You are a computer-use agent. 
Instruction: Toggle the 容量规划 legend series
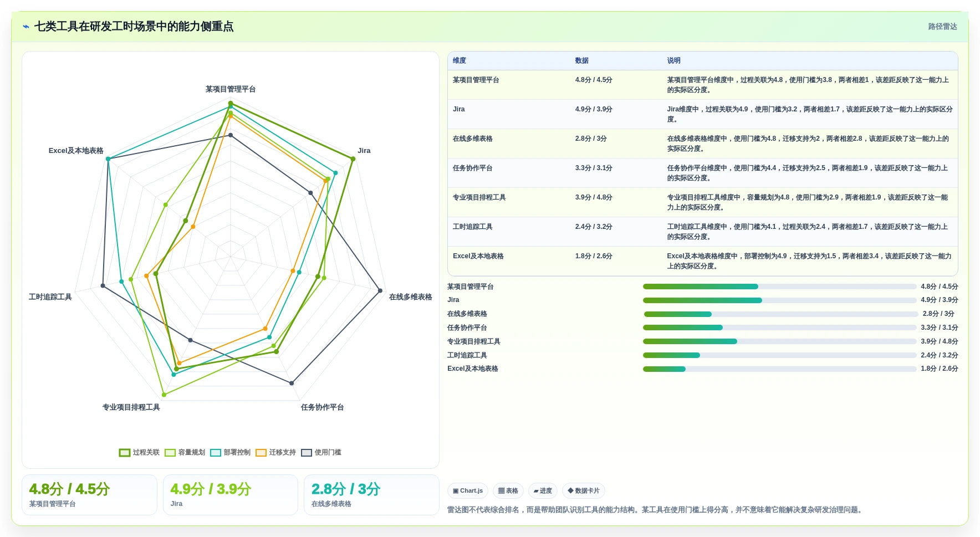tap(185, 452)
